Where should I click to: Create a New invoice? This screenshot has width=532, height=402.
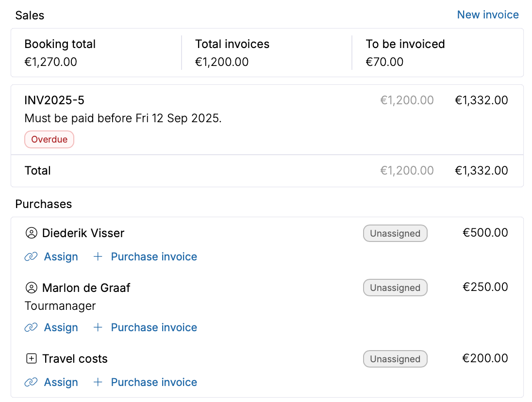[488, 15]
